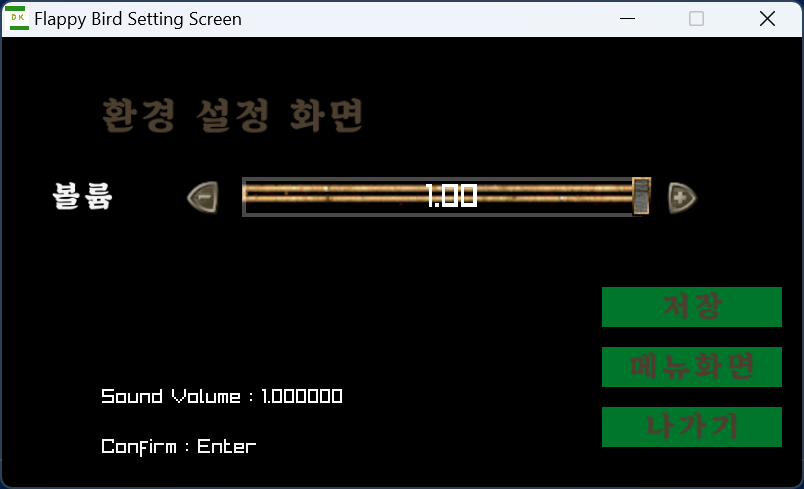Viewport: 804px width, 489px height.
Task: Minimize the Flappy Bird Setting Screen window
Action: [627, 19]
